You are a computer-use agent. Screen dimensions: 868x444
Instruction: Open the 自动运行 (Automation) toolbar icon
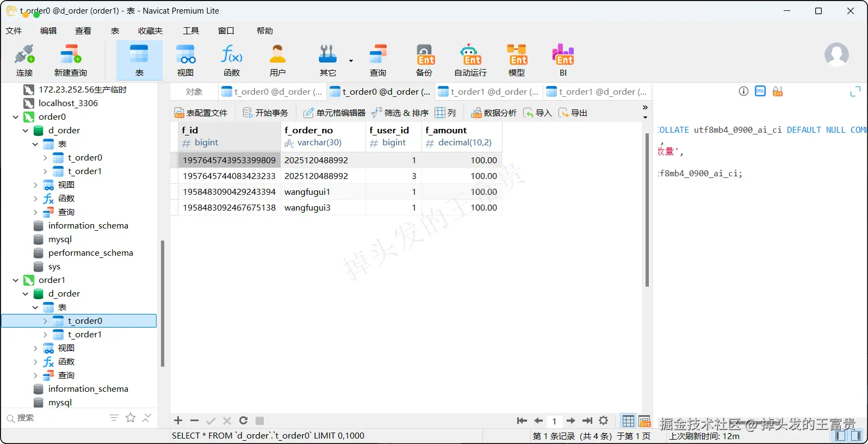[x=470, y=60]
